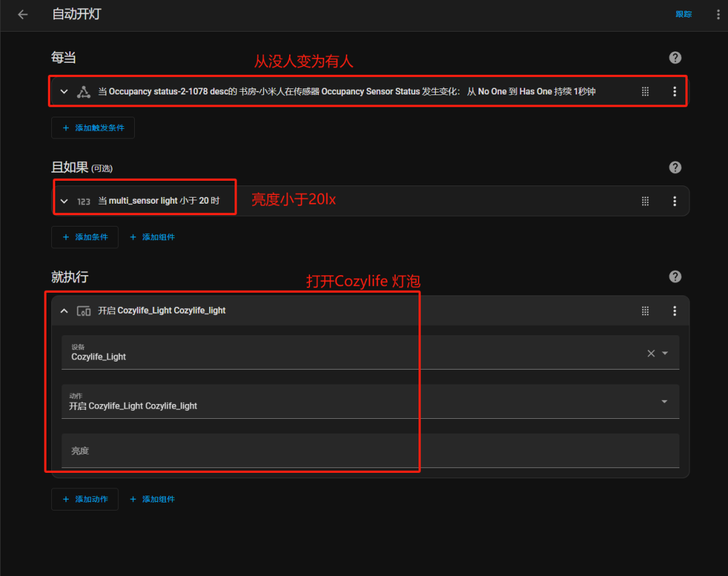Grab the multi_sensor condition drag handle

click(645, 201)
